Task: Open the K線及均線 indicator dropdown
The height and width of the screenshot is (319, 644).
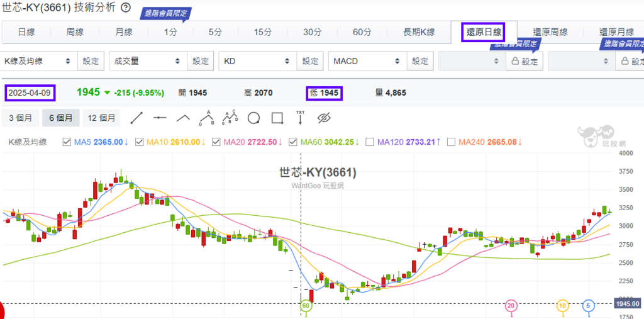Action: pyautogui.click(x=38, y=61)
